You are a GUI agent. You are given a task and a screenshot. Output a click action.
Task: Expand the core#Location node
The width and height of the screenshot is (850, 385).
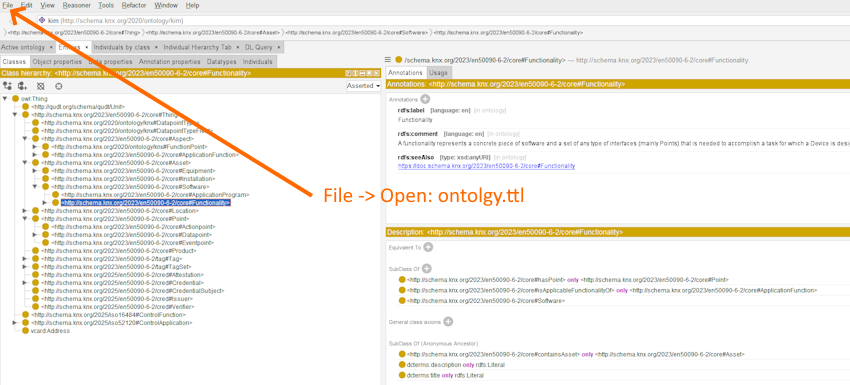[x=24, y=210]
